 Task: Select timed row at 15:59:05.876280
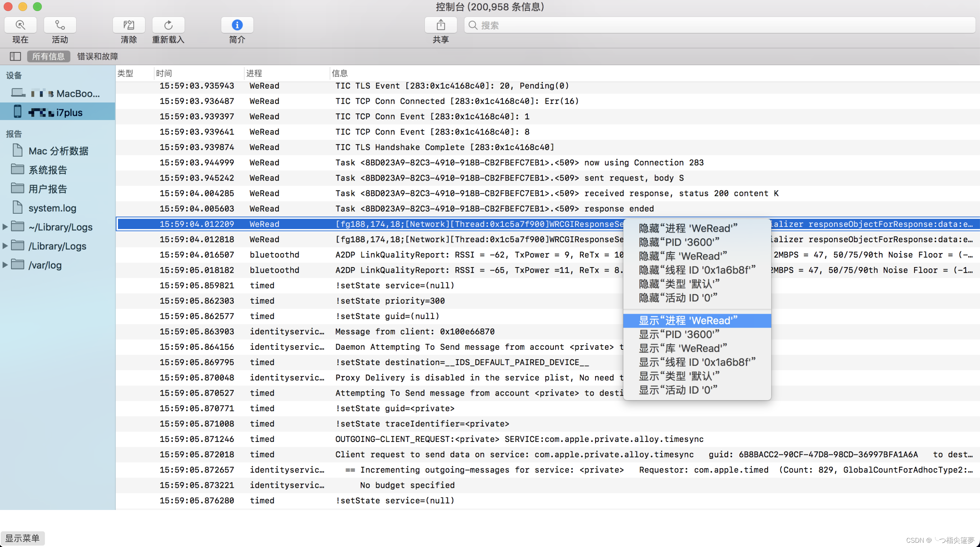pyautogui.click(x=547, y=500)
